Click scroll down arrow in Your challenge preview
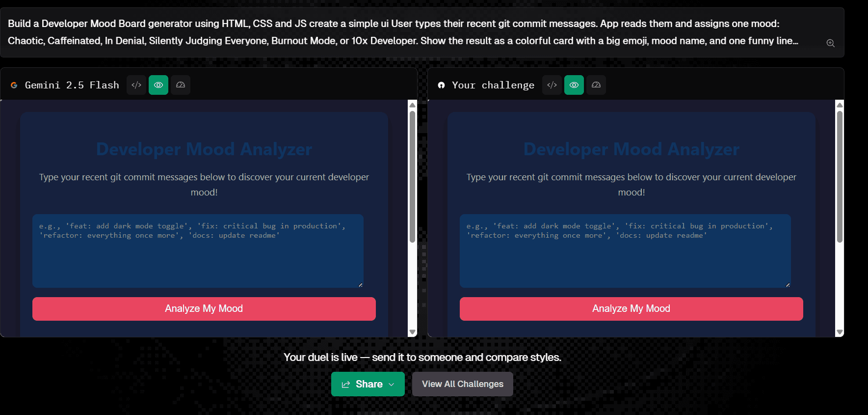This screenshot has width=868, height=415. [840, 332]
